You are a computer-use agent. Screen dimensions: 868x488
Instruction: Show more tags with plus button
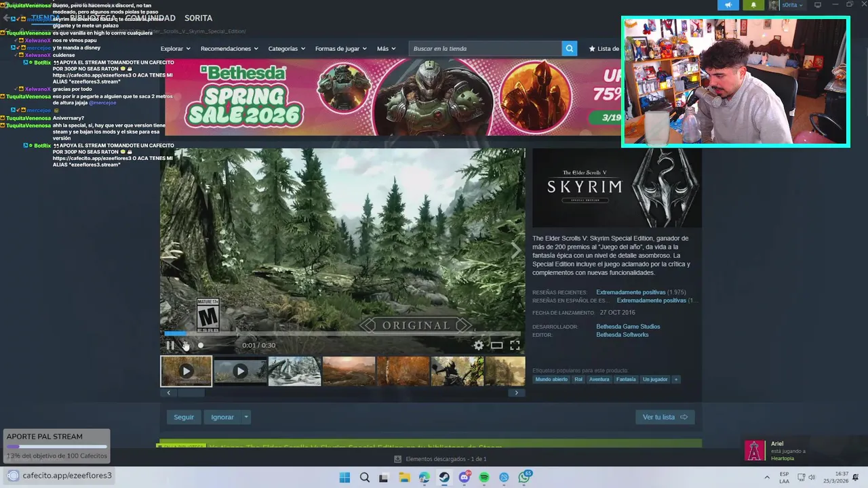(675, 380)
